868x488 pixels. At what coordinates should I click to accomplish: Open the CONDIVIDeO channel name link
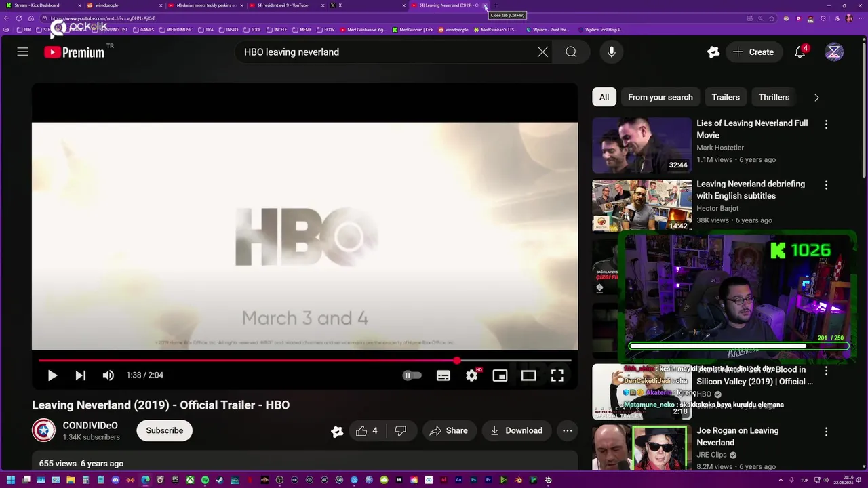[90, 426]
